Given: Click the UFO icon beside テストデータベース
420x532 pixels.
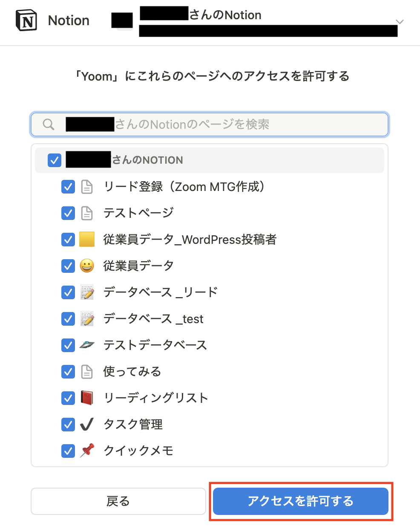Looking at the screenshot, I should pos(87,345).
